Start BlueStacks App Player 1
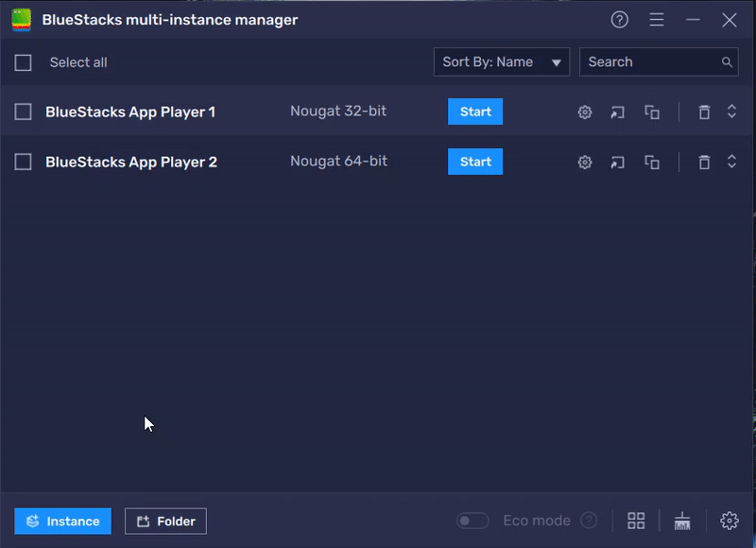This screenshot has height=548, width=756. pyautogui.click(x=474, y=111)
